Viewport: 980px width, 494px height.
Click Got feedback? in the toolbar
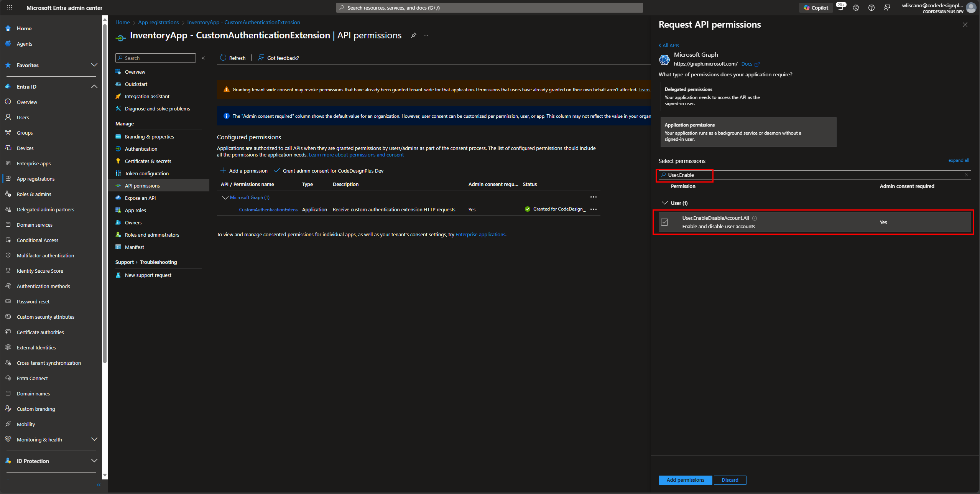(278, 58)
